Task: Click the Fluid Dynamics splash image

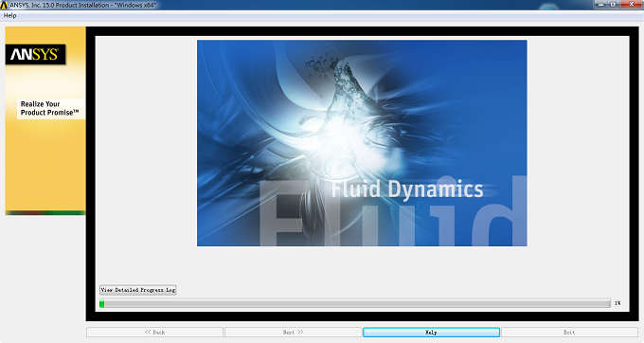Action: coord(362,143)
